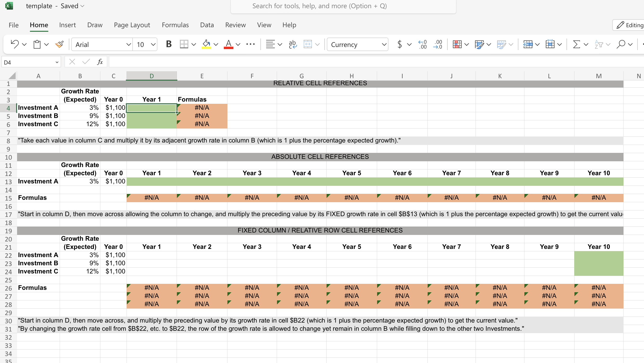This screenshot has height=363, width=644.
Task: Click the Insert Function fx button
Action: coord(100,61)
